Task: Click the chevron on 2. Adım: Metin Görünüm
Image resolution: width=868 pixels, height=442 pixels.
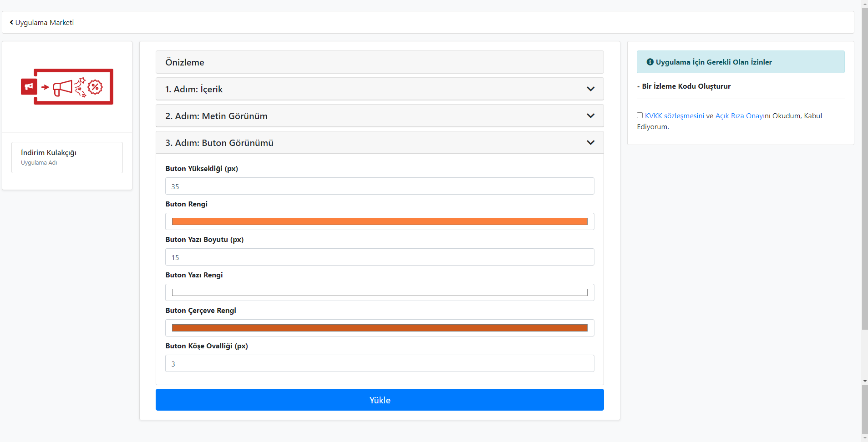Action: [590, 116]
